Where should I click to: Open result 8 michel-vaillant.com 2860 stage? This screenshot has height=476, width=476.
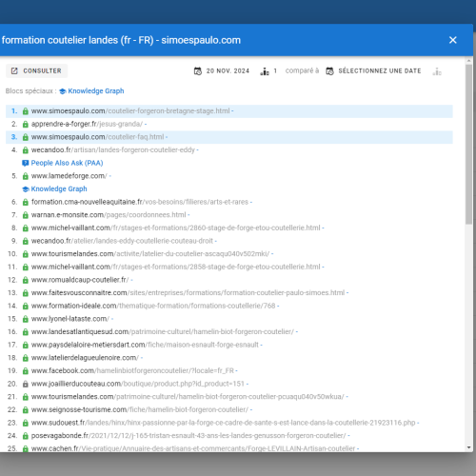(x=177, y=228)
